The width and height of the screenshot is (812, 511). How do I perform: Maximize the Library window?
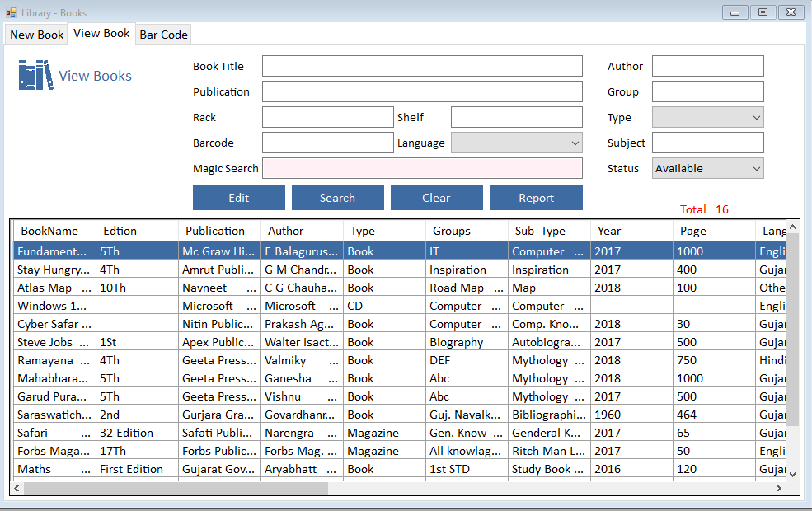tap(763, 12)
